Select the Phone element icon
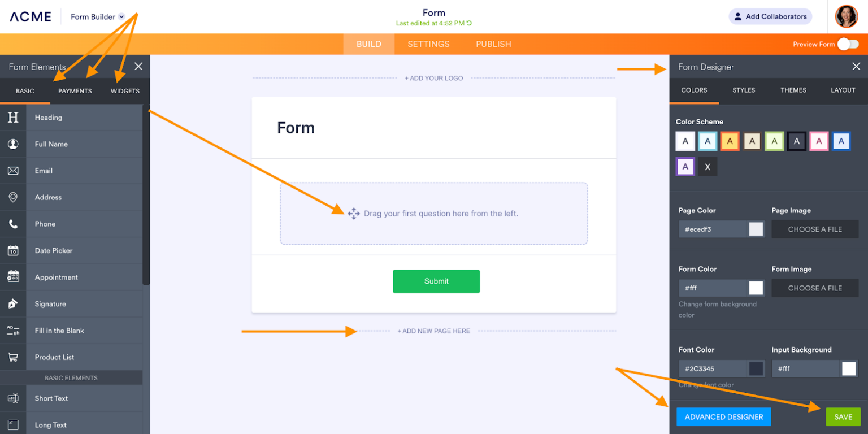This screenshot has width=868, height=434. coord(12,223)
